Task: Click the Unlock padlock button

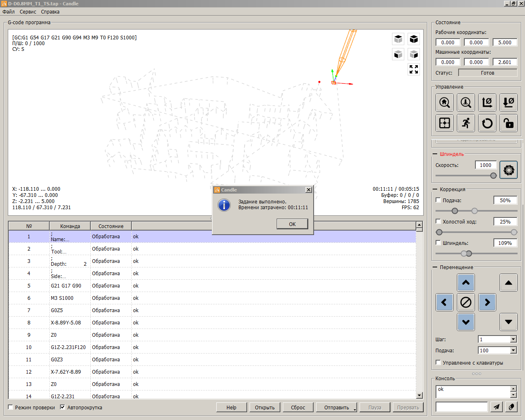Action: pyautogui.click(x=509, y=123)
